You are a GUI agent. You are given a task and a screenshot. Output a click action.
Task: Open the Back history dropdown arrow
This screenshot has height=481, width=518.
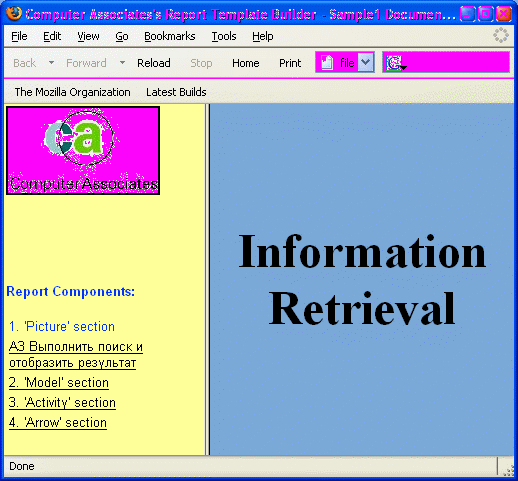[51, 62]
